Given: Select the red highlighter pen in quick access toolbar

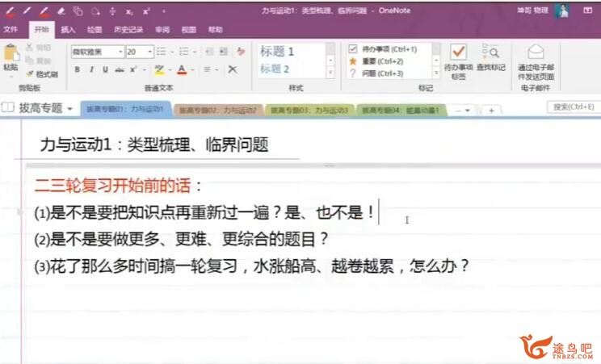Looking at the screenshot, I should (x=44, y=11).
